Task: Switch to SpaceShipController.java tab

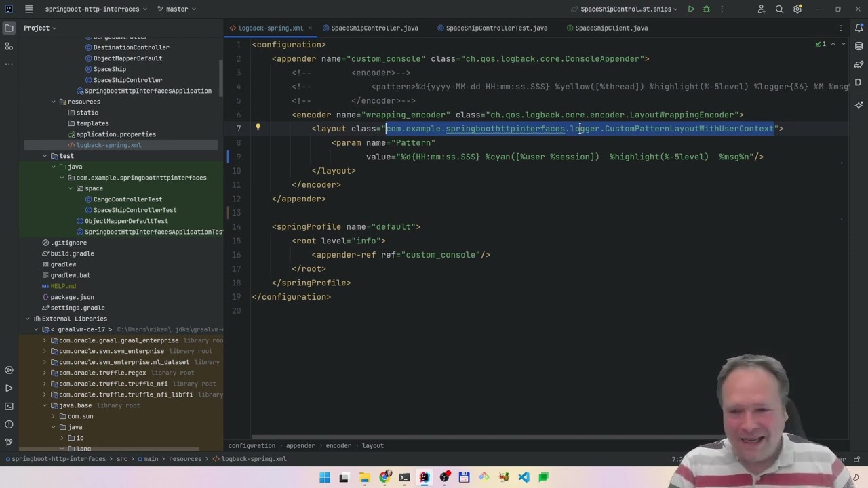Action: [x=370, y=28]
